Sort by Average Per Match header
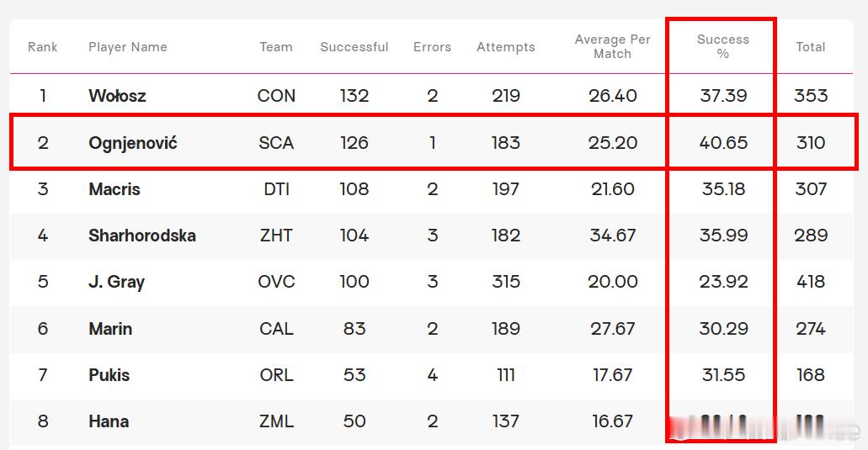Viewport: 868px width, 450px height. click(x=612, y=46)
